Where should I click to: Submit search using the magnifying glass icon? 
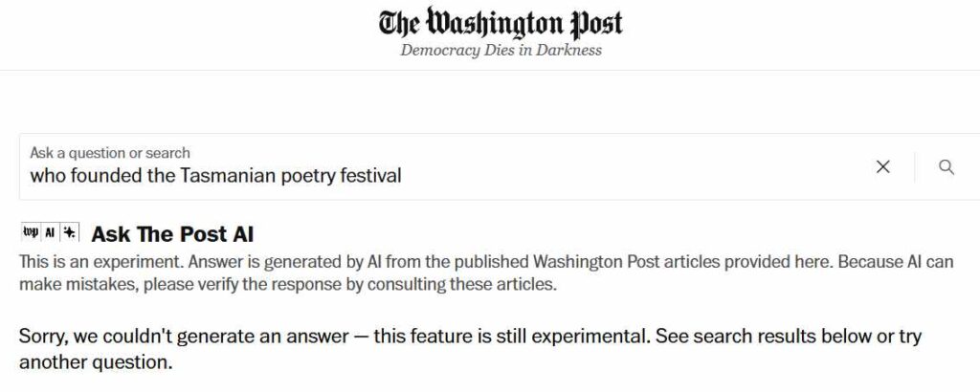click(x=947, y=166)
